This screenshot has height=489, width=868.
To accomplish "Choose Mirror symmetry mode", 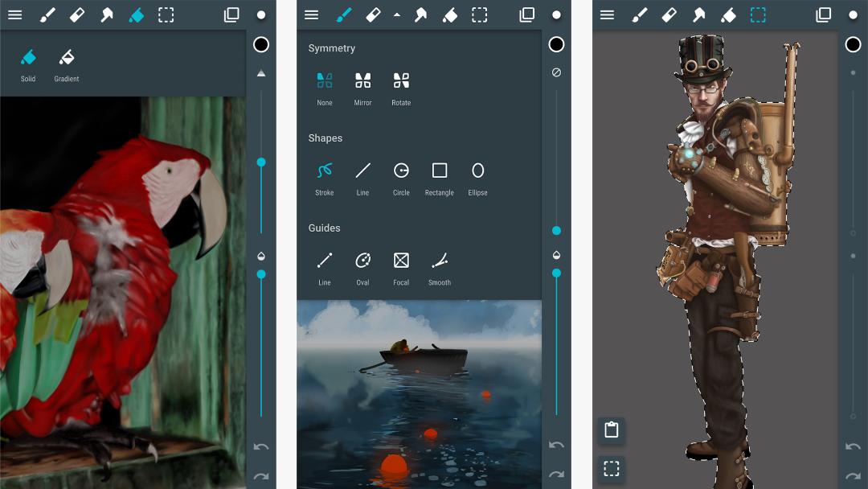I will (362, 88).
